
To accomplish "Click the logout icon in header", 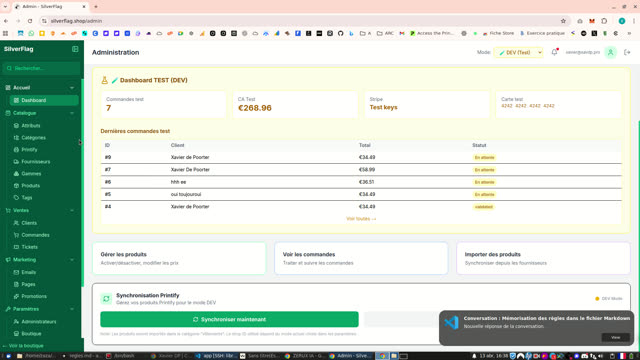I will [x=627, y=52].
